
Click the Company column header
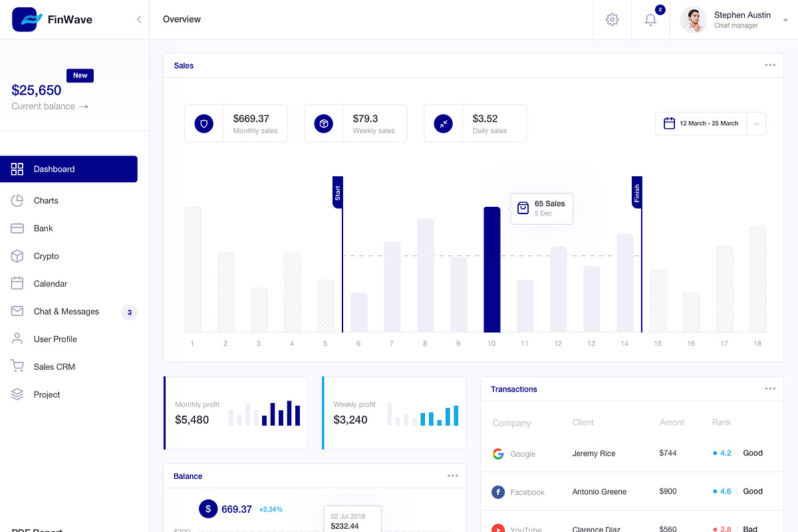(511, 423)
